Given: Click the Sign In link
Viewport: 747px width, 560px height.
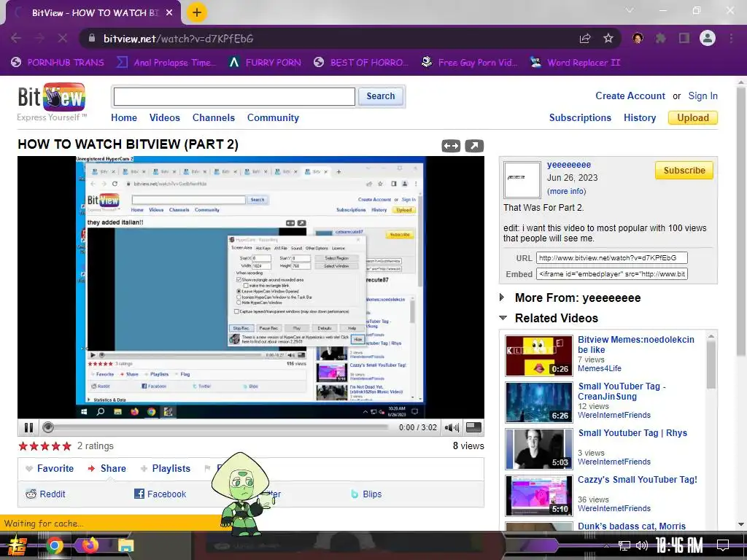Looking at the screenshot, I should 703,96.
